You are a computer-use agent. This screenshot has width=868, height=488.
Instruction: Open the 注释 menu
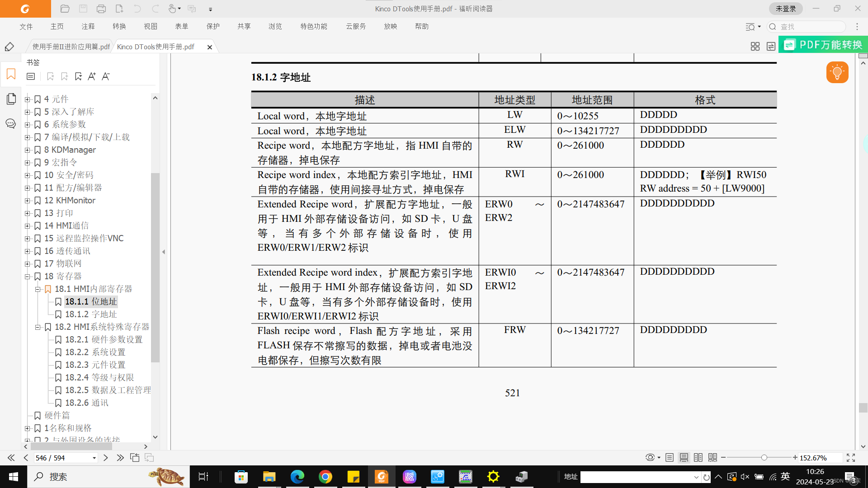pyautogui.click(x=88, y=26)
